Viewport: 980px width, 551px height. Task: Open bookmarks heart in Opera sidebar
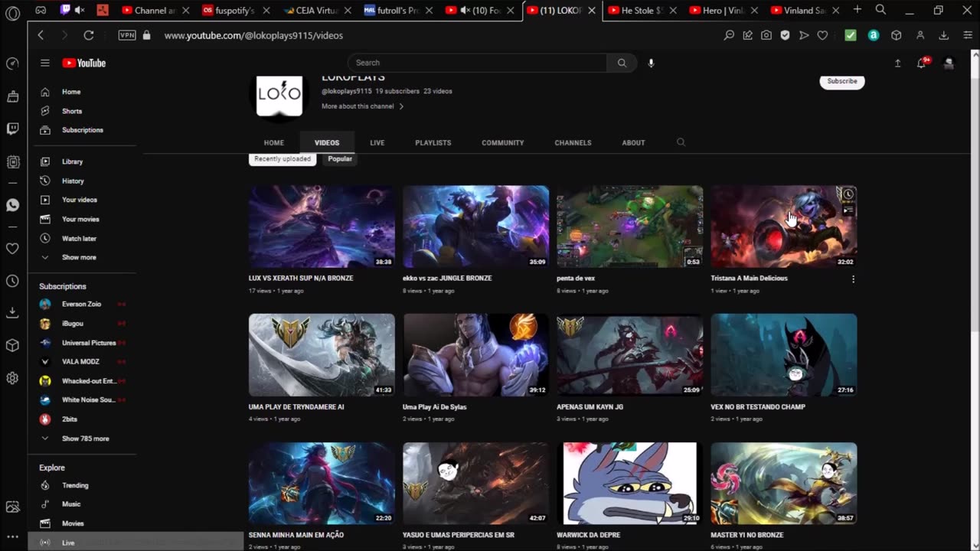click(12, 249)
